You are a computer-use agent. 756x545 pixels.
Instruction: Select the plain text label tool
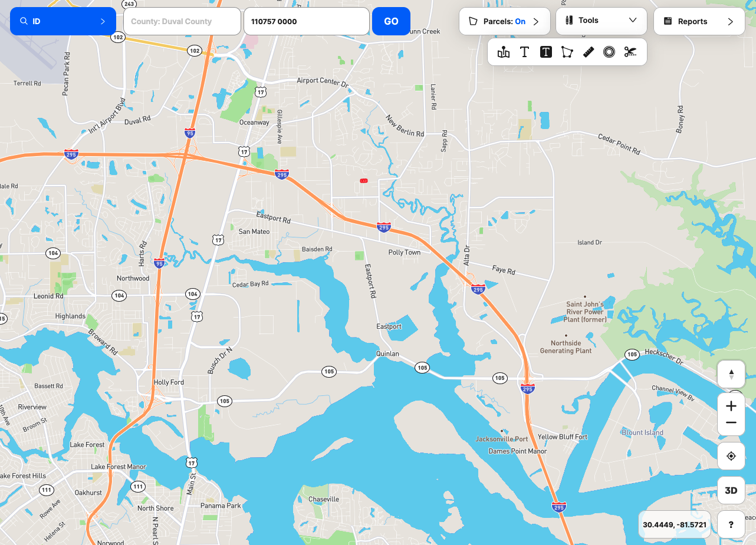524,52
